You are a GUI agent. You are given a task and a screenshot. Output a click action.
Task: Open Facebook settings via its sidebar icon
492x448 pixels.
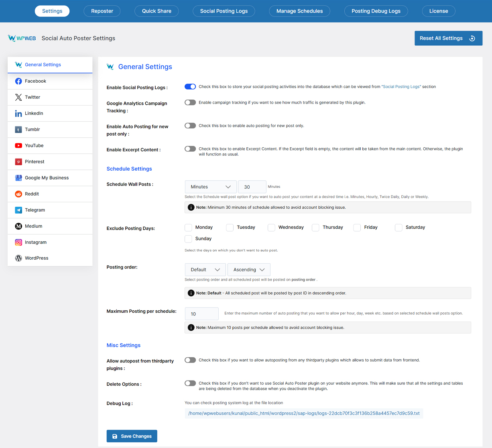[18, 81]
